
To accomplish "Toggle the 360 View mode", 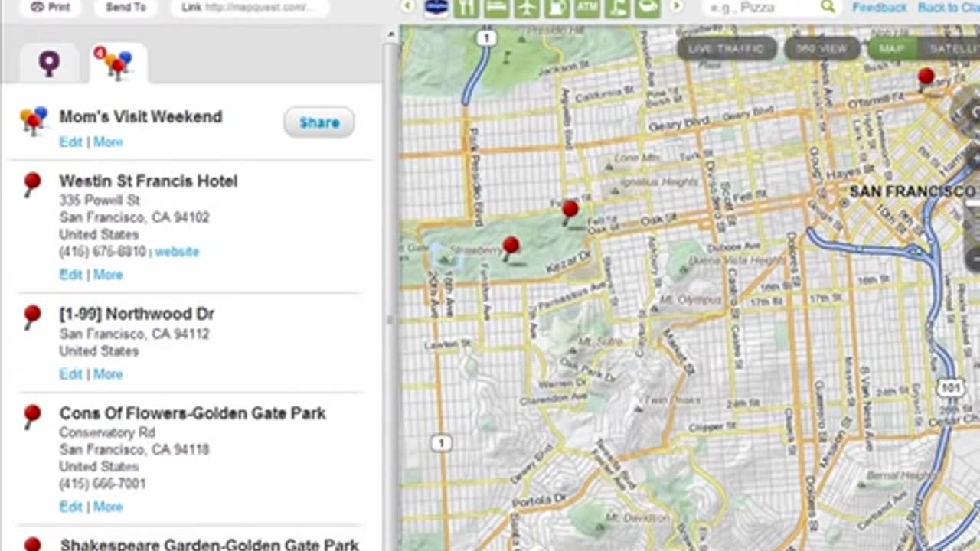I will [822, 48].
